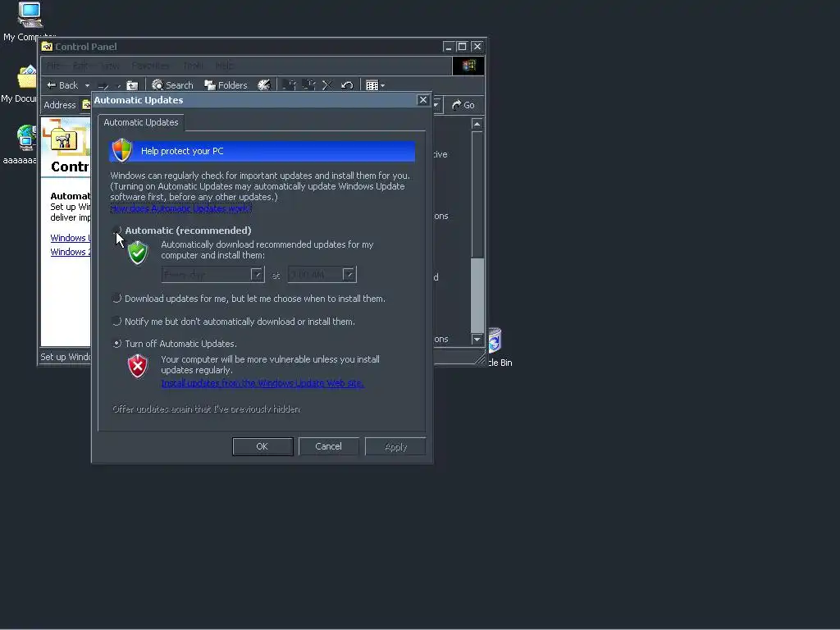
Task: Open the File menu
Action: [53, 66]
